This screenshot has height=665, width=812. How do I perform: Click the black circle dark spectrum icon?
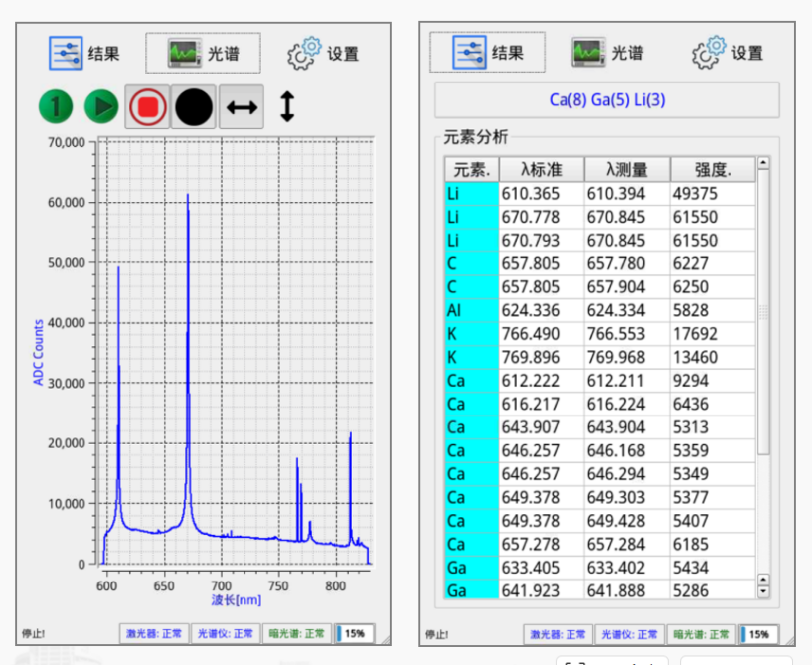click(193, 107)
